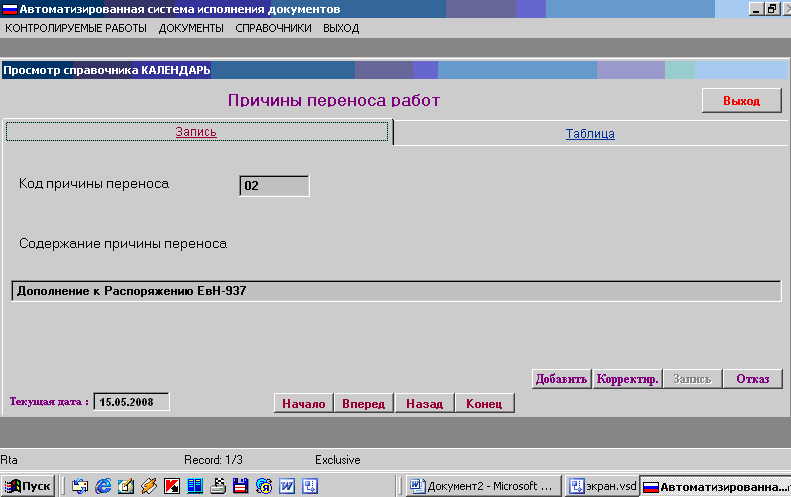The width and height of the screenshot is (791, 497).
Task: Open the notepad-with-pencil quick launch icon
Action: tap(126, 486)
